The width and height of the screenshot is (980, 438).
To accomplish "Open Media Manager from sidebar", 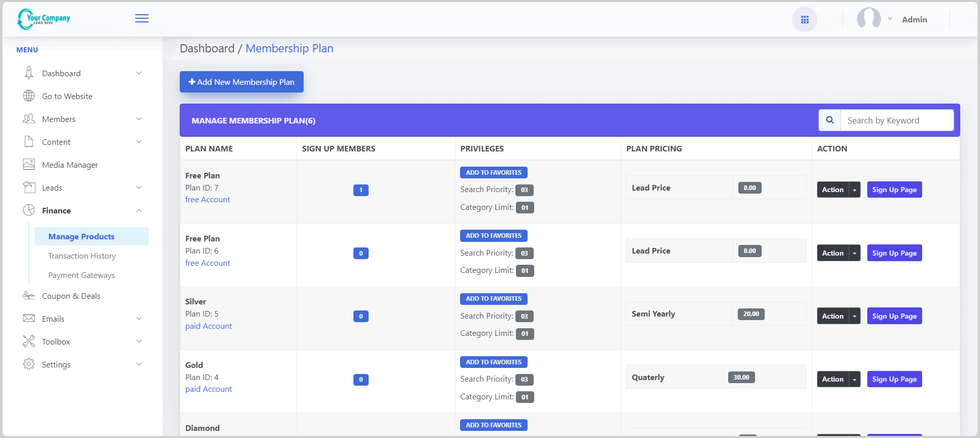I will pyautogui.click(x=70, y=165).
